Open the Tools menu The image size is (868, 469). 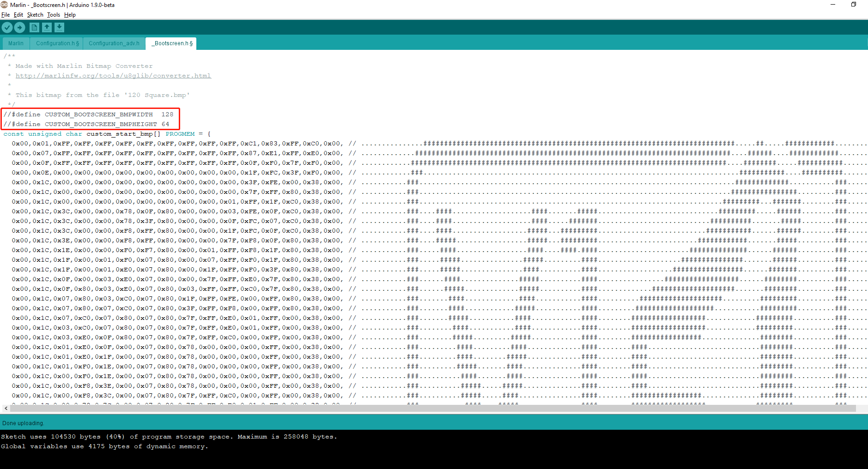pos(54,15)
